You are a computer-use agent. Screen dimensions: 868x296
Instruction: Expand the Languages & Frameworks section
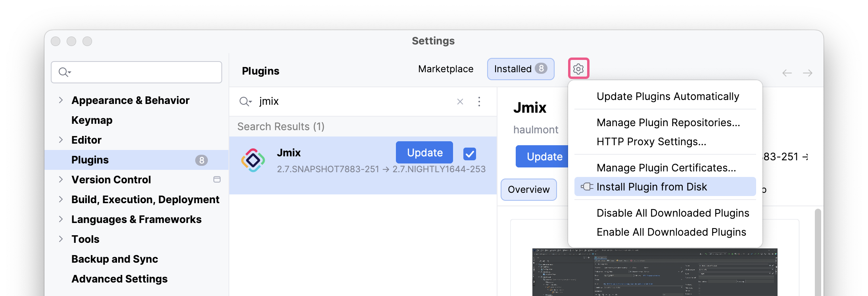point(61,219)
